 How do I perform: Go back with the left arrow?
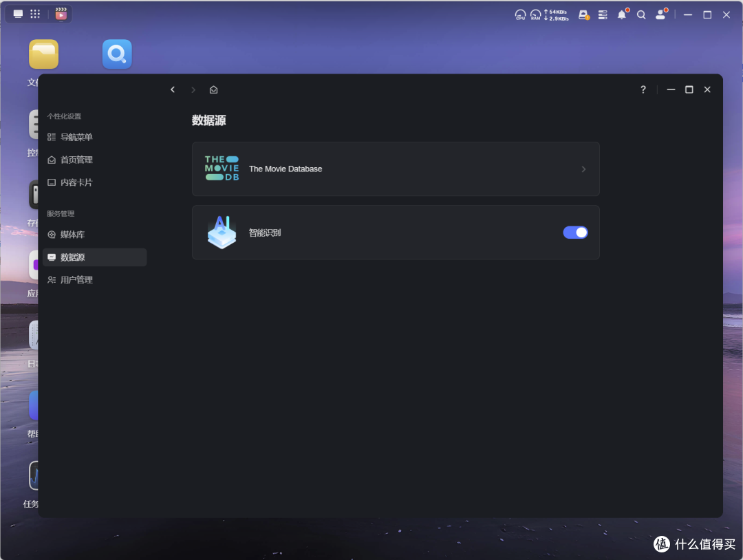173,89
